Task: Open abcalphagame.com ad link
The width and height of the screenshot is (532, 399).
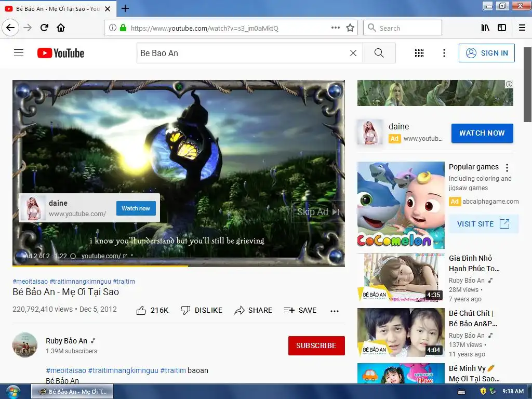Action: click(490, 202)
